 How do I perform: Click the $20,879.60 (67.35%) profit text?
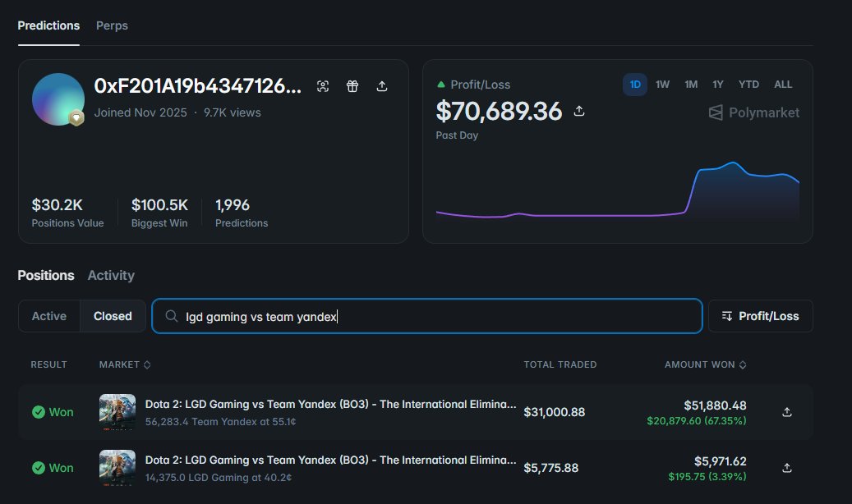pyautogui.click(x=697, y=421)
